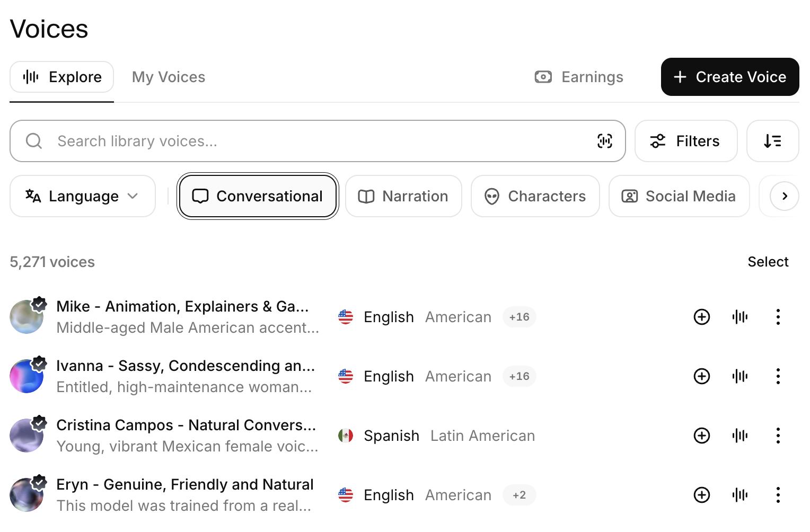
Task: Click the search magnifier icon
Action: 34,141
